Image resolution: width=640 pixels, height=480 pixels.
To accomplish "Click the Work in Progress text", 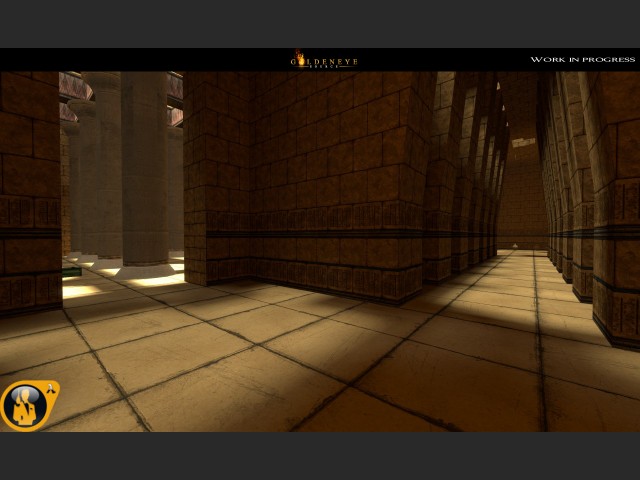I will click(582, 60).
